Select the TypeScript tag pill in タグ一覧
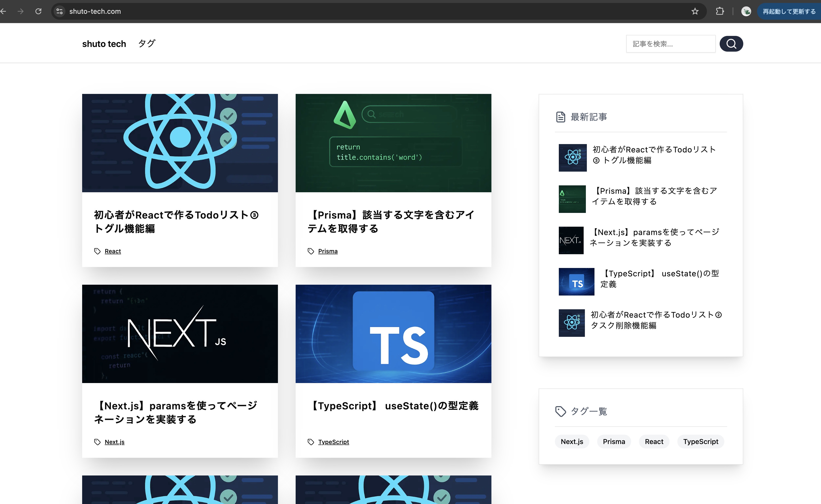The width and height of the screenshot is (821, 504). pos(701,441)
